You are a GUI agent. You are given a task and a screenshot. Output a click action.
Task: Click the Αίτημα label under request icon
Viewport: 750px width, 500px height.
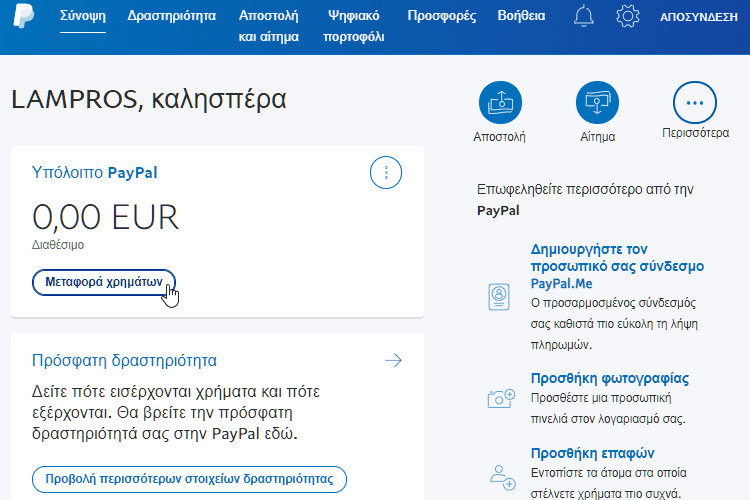coord(597,137)
